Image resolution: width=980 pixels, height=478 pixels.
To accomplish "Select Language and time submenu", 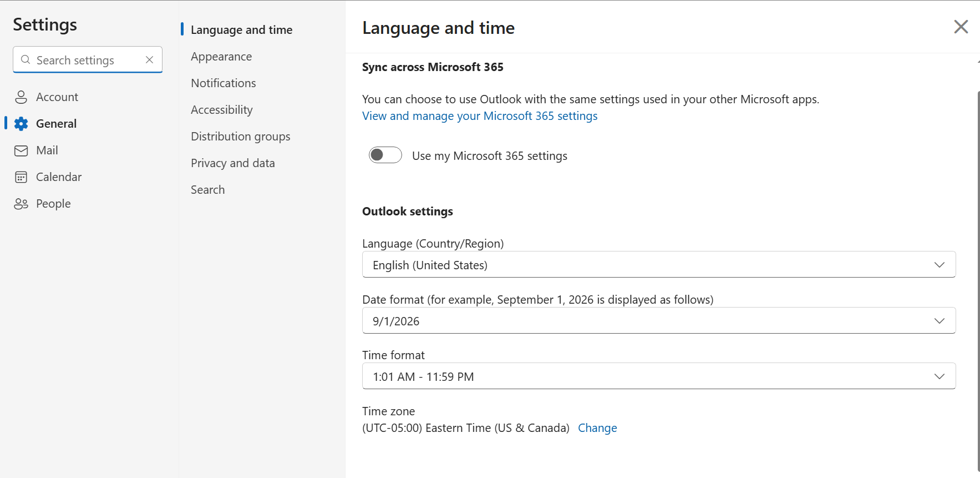I will point(241,30).
